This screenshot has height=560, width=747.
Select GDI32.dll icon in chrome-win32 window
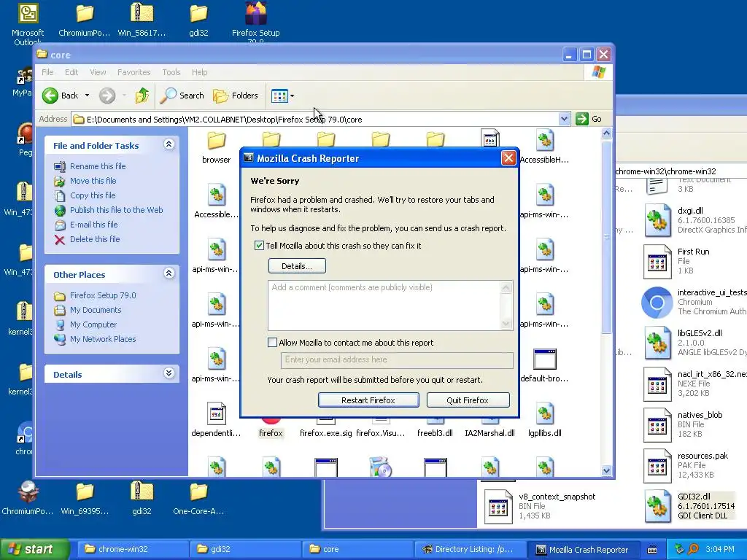click(x=657, y=506)
